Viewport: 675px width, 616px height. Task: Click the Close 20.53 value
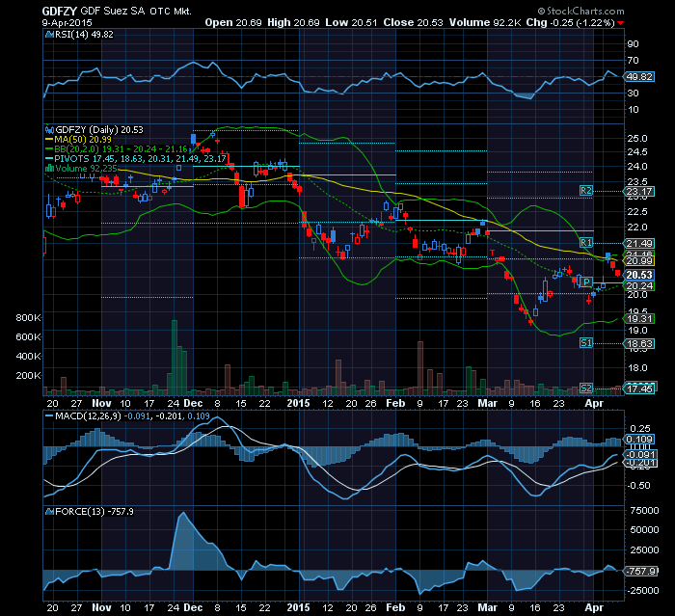(x=413, y=23)
